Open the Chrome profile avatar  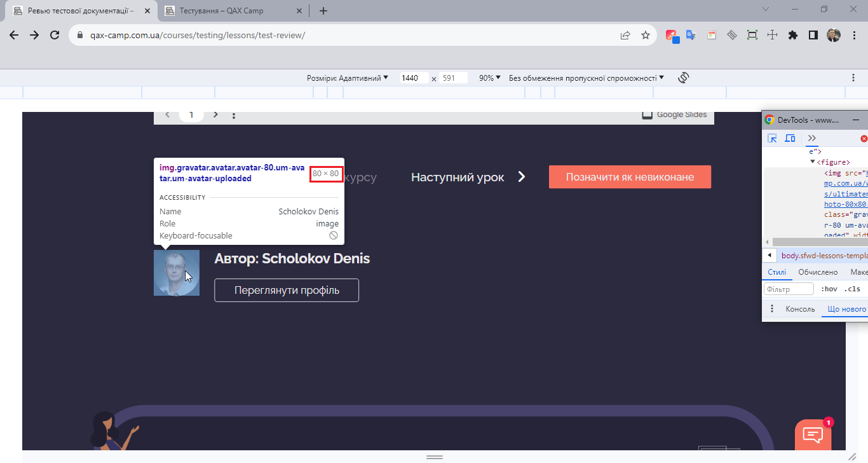click(x=834, y=36)
